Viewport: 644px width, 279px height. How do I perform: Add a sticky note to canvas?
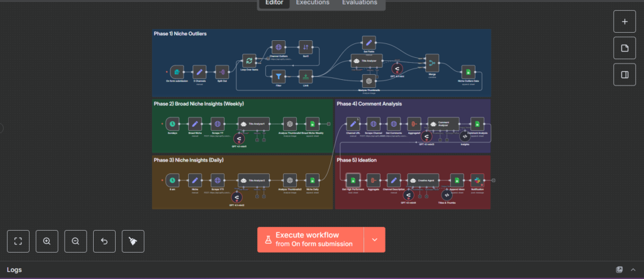[x=625, y=48]
